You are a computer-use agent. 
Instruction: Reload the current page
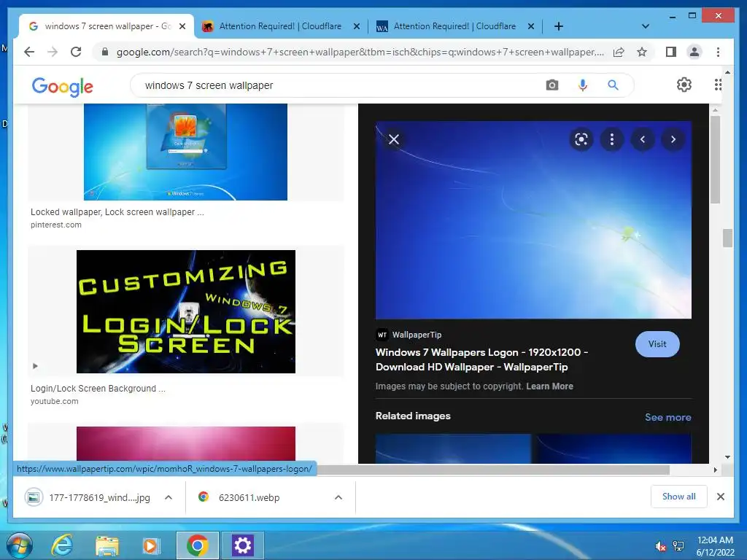[76, 52]
